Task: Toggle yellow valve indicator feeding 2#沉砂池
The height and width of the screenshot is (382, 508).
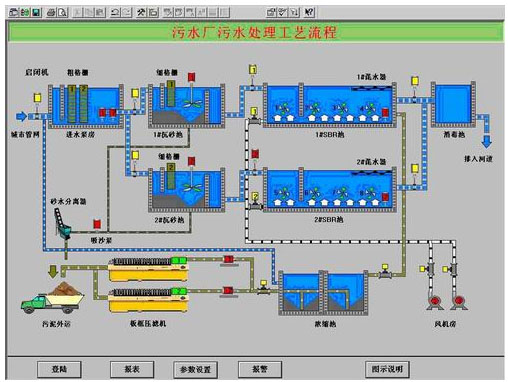Action: click(135, 155)
